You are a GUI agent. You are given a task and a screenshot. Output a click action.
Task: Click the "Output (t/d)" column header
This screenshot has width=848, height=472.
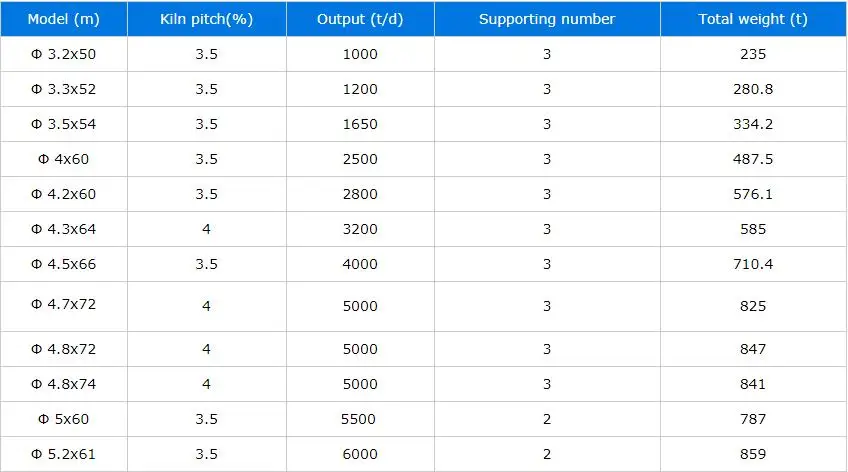360,19
